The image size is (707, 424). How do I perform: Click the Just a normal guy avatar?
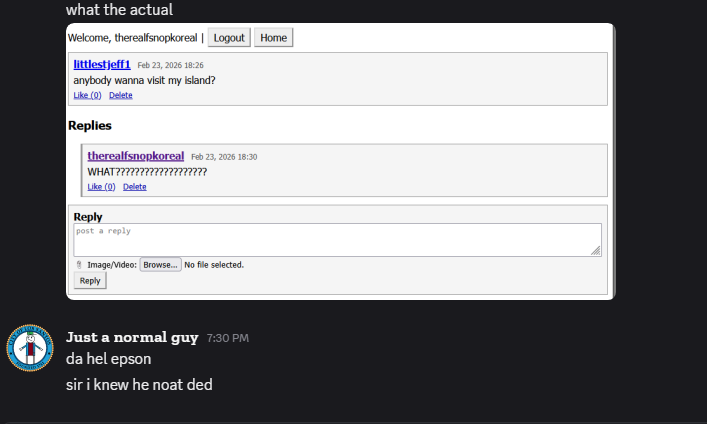pos(30,347)
